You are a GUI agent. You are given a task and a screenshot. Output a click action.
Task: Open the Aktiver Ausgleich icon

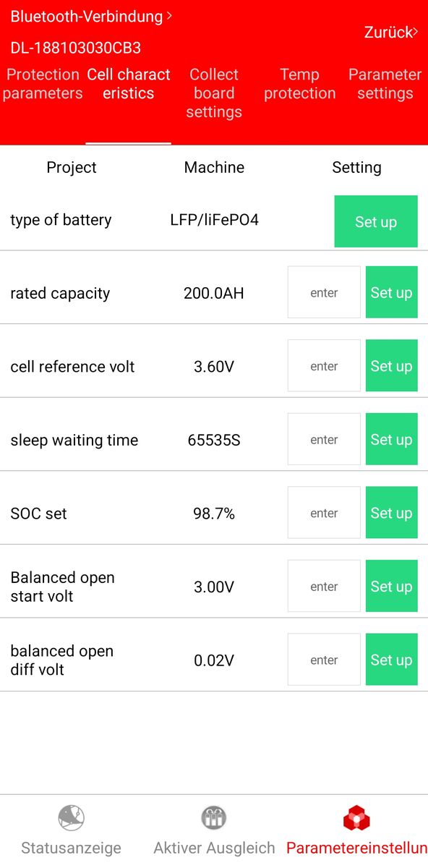coord(214,818)
